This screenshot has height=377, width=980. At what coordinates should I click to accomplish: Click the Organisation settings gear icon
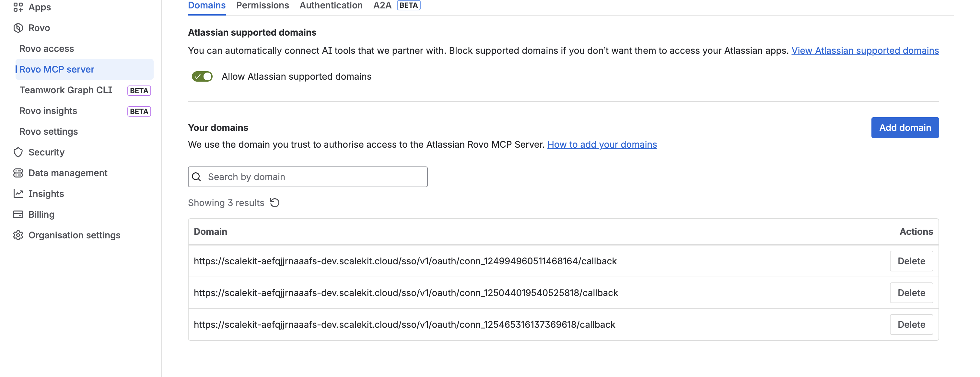tap(18, 235)
